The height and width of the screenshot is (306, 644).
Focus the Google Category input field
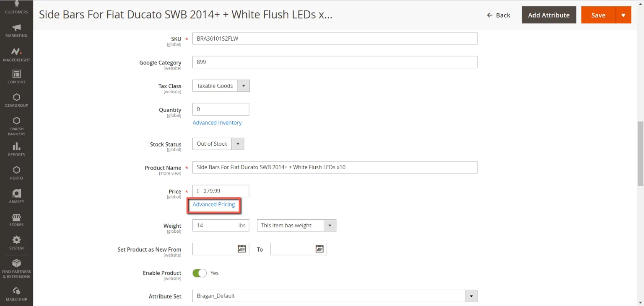click(x=335, y=62)
